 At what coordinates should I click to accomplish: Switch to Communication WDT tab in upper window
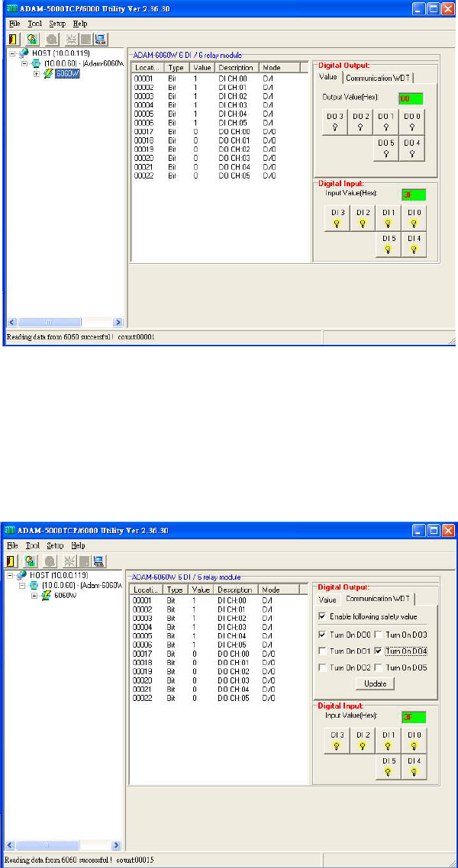tap(379, 78)
